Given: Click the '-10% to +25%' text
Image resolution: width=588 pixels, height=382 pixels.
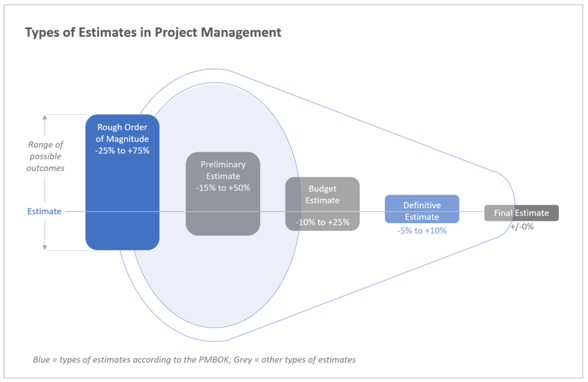Looking at the screenshot, I should point(323,222).
